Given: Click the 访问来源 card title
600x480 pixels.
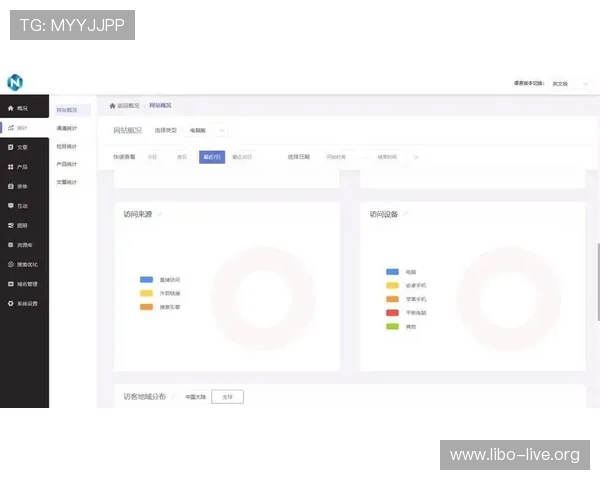Looking at the screenshot, I should (x=138, y=214).
